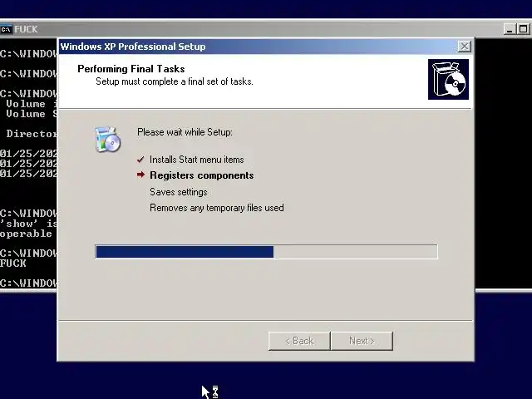
Task: Minimize the command prompt window
Action: coord(510,29)
